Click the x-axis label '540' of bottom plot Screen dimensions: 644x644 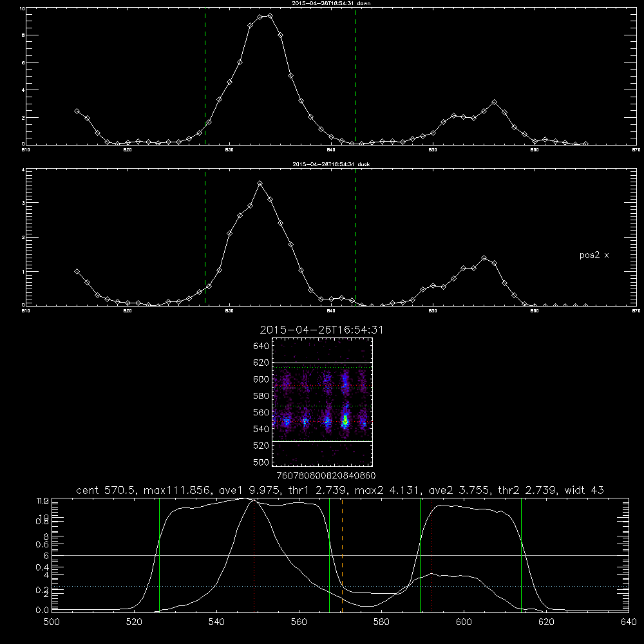216,622
